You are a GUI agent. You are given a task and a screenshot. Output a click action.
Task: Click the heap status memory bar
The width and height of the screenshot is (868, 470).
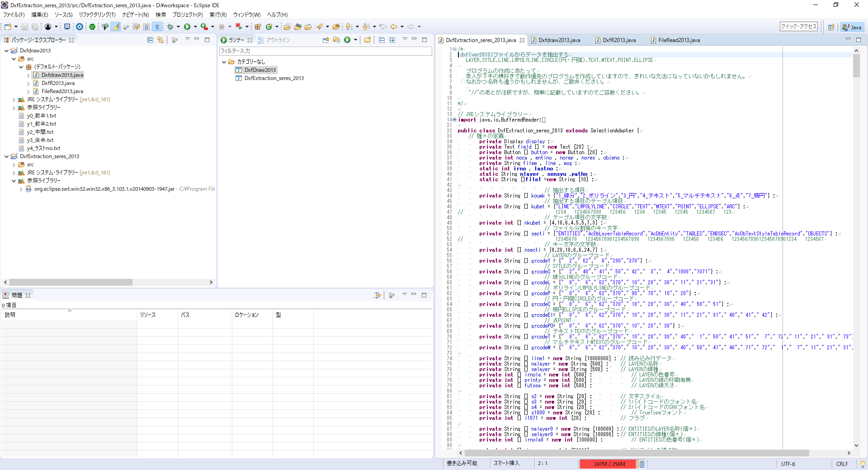tap(609, 464)
